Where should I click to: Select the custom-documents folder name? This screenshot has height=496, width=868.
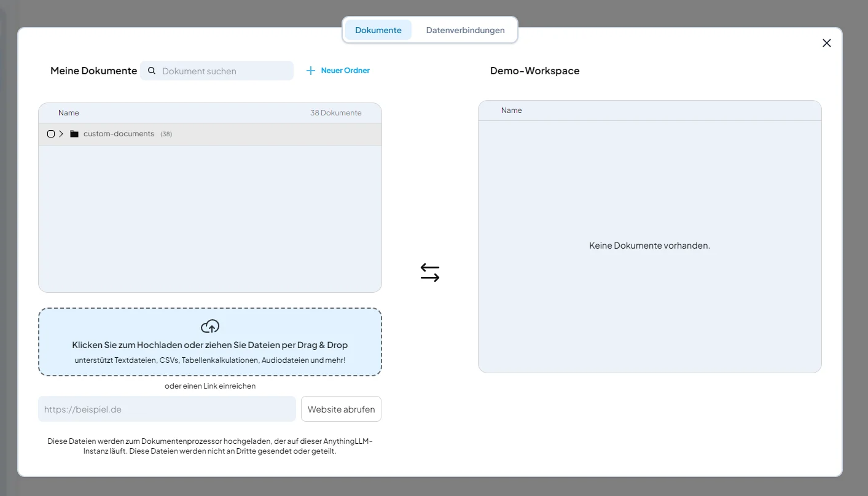[x=119, y=134]
